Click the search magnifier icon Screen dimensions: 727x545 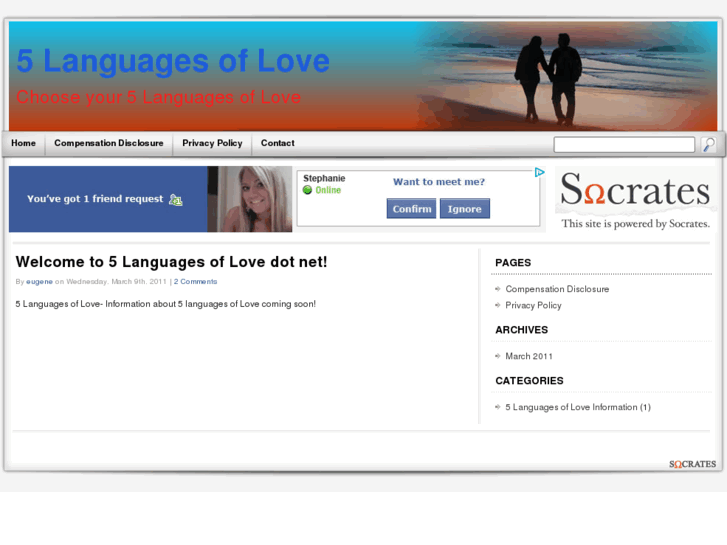pyautogui.click(x=708, y=144)
